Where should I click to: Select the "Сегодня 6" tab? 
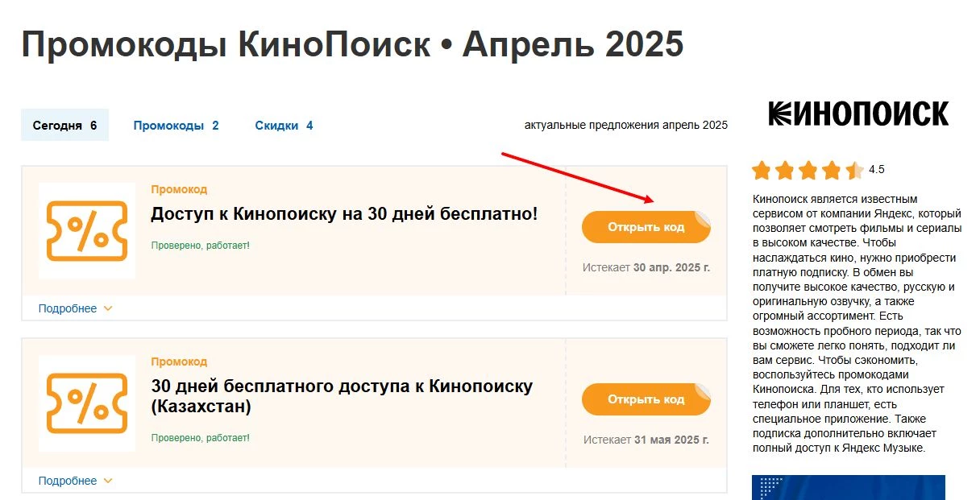pos(64,126)
